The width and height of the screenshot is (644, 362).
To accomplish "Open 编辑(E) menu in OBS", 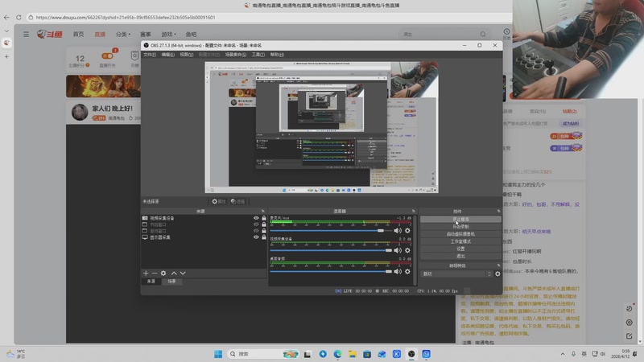I will pyautogui.click(x=167, y=55).
